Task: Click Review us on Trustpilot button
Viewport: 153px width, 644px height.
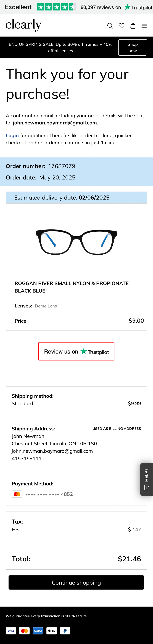Action: [x=76, y=351]
